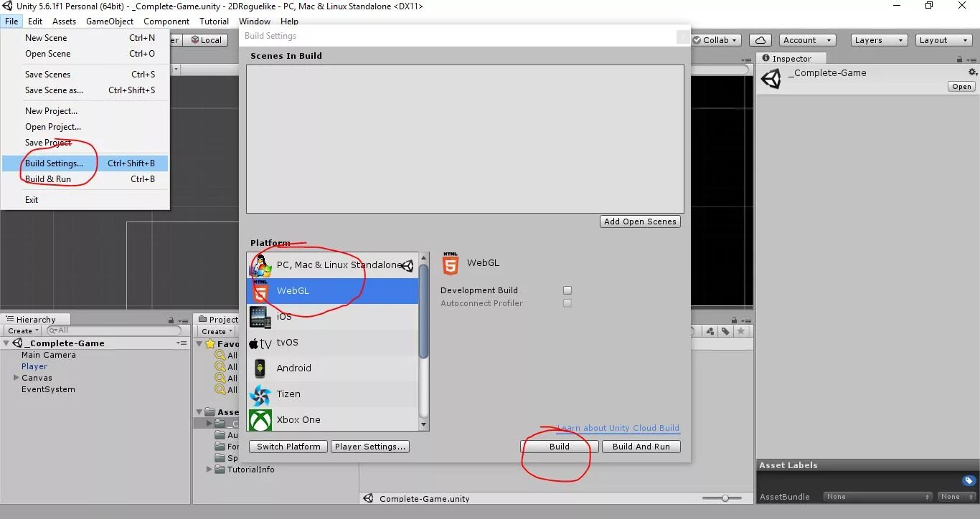This screenshot has height=519, width=980.
Task: Click the Build And Run button
Action: click(x=641, y=447)
